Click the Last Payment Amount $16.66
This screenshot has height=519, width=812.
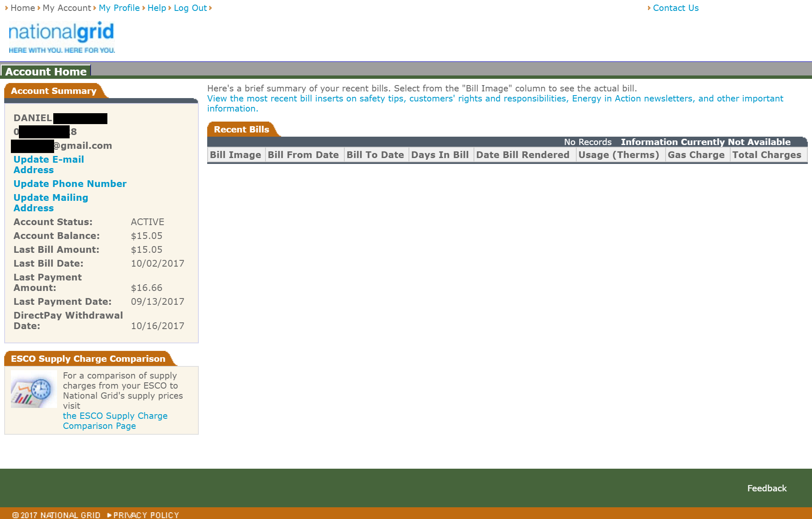147,288
